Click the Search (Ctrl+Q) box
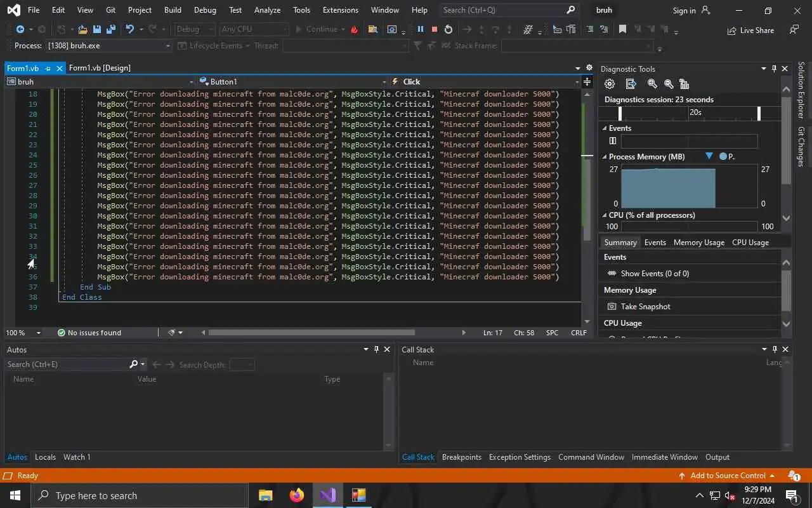This screenshot has height=508, width=812. point(509,10)
